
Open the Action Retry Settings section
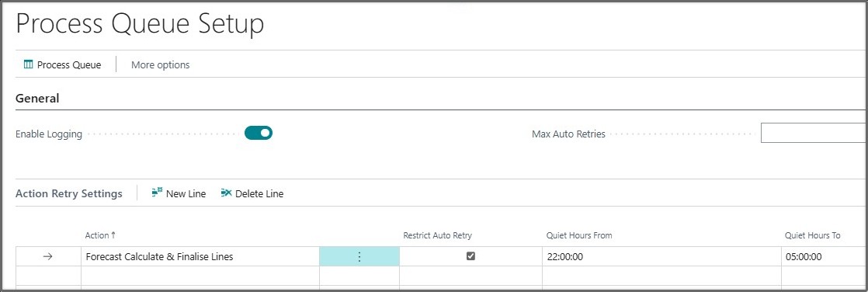coord(68,194)
